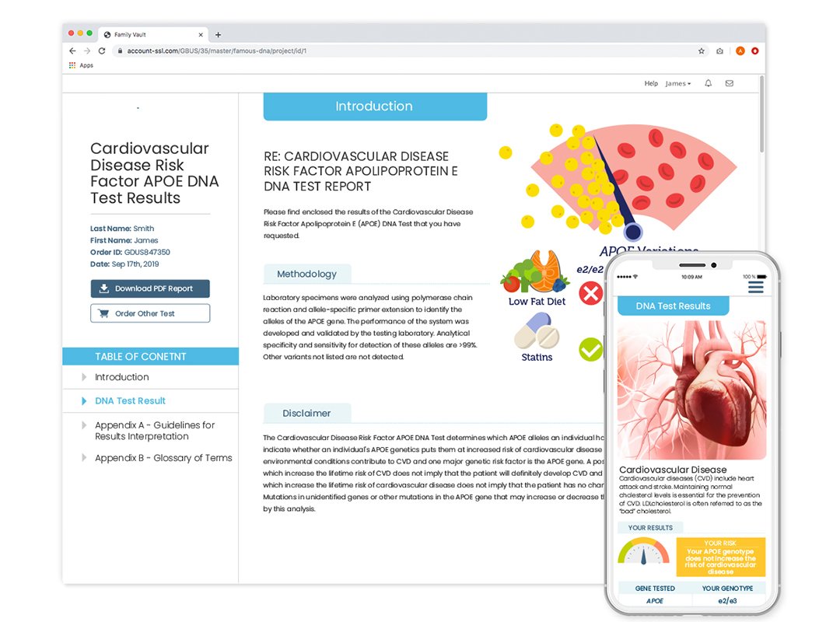The image size is (840, 622).
Task: Select the Family Vault tab
Action: (x=154, y=34)
